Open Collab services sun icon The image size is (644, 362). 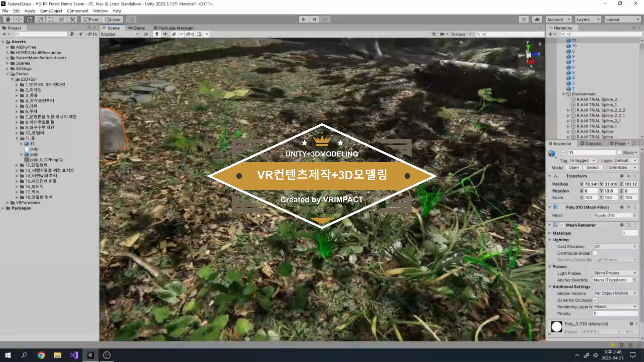(524, 19)
